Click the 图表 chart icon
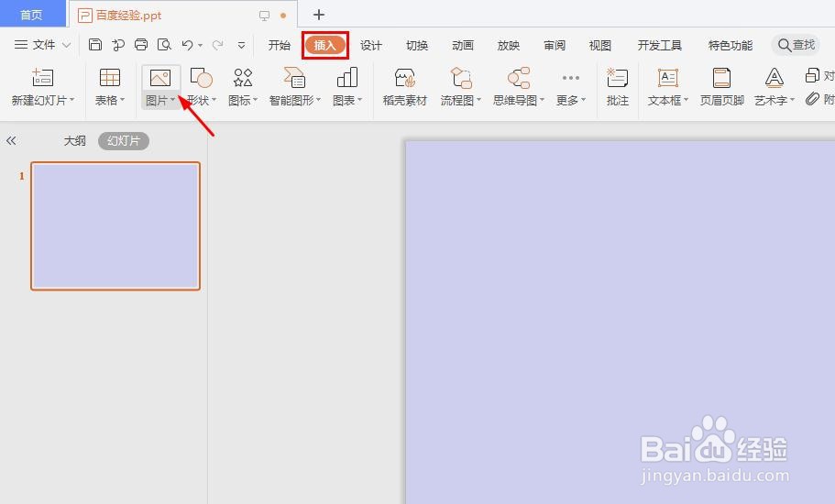Image resolution: width=835 pixels, height=504 pixels. (347, 78)
